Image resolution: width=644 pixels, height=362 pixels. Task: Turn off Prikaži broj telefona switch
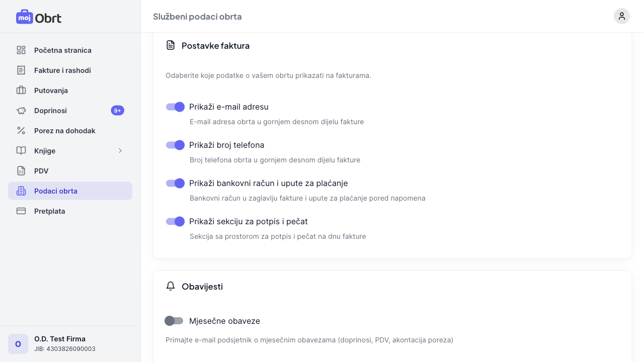175,145
